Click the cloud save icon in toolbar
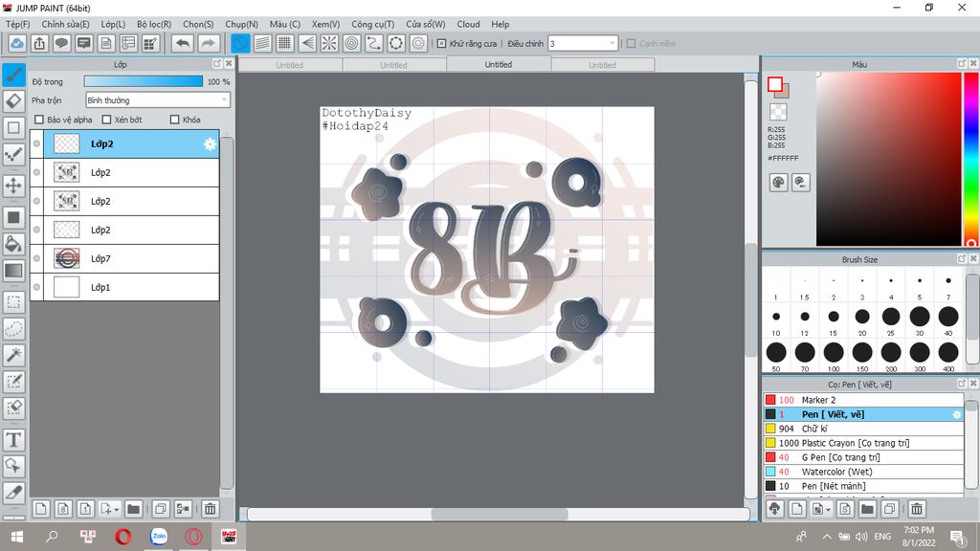This screenshot has height=551, width=980. point(17,43)
